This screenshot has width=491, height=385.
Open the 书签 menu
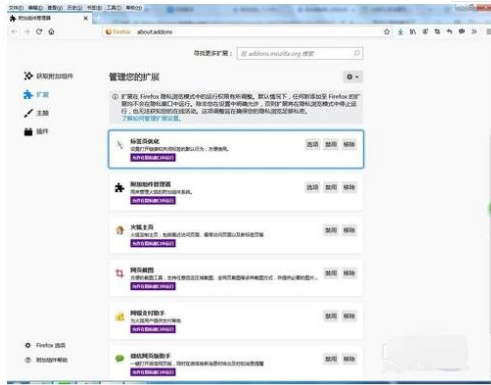pyautogui.click(x=94, y=7)
